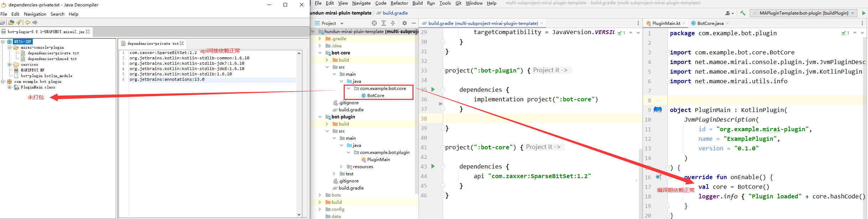
Task: Open Refactor menu in IntelliJ
Action: [399, 3]
